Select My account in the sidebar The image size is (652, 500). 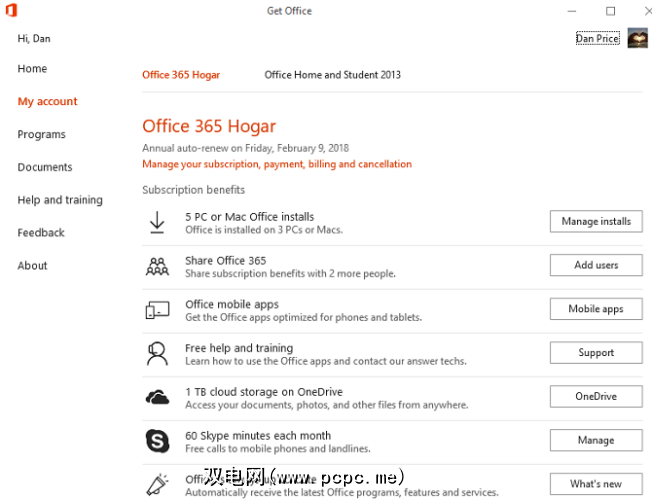(47, 101)
